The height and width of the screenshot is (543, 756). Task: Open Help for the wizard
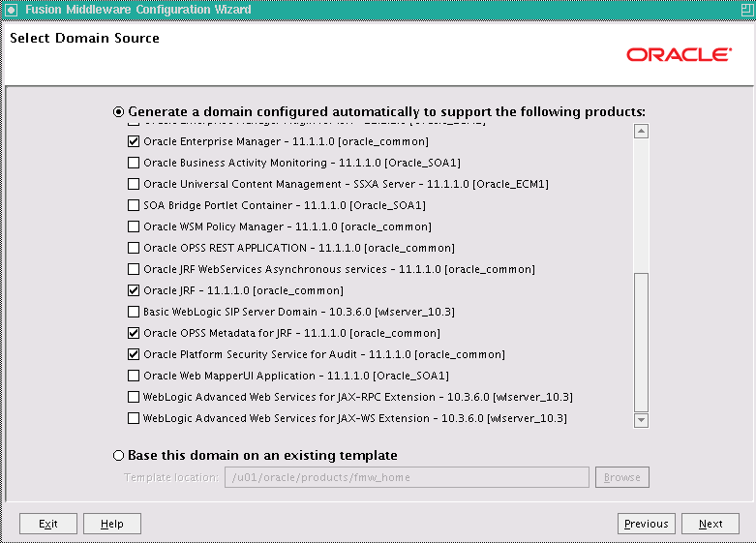coord(112,524)
